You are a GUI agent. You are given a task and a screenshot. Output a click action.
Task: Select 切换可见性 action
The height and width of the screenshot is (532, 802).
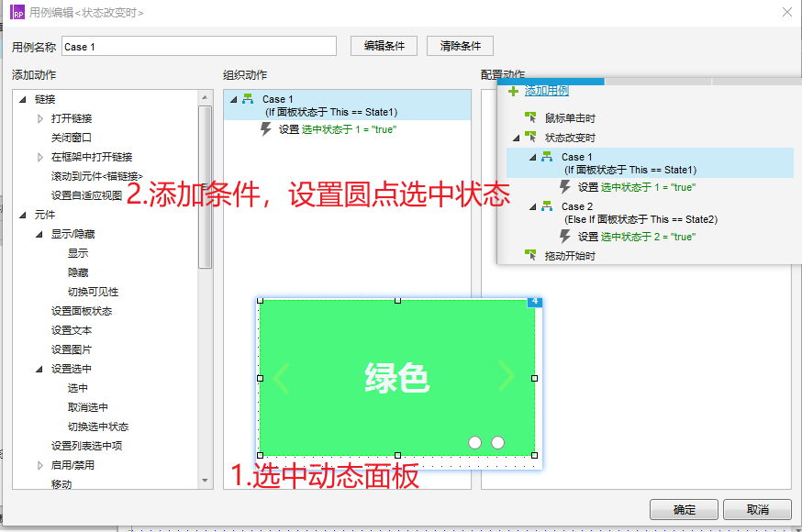[93, 292]
